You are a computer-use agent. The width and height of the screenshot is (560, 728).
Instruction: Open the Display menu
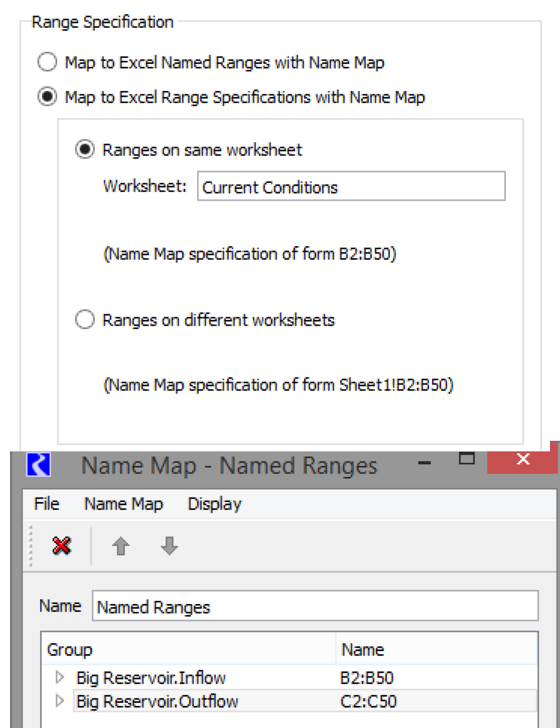click(x=214, y=504)
